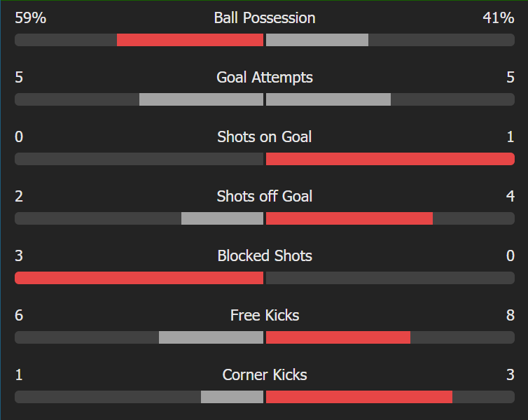528x420 pixels.
Task: Click the gray home Free Kicks bar
Action: [x=211, y=337]
